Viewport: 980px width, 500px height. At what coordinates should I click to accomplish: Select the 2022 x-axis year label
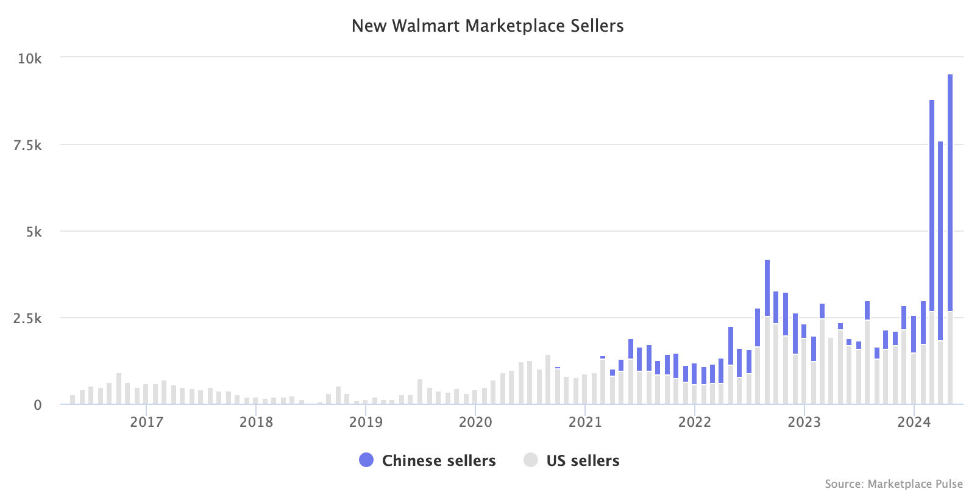coord(695,422)
